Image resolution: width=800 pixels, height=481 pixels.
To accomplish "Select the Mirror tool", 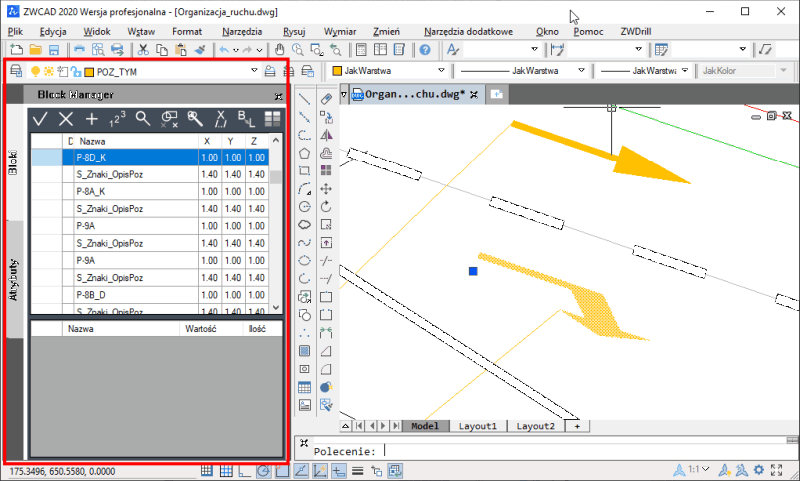I will click(326, 135).
